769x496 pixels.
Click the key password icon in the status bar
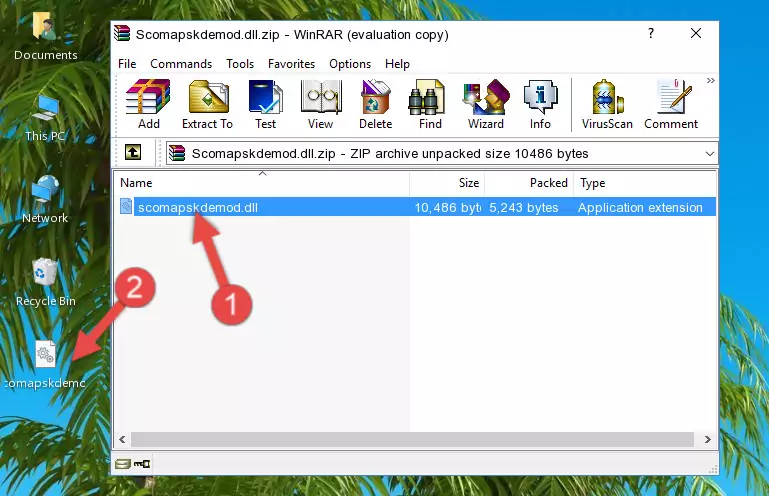coord(142,464)
